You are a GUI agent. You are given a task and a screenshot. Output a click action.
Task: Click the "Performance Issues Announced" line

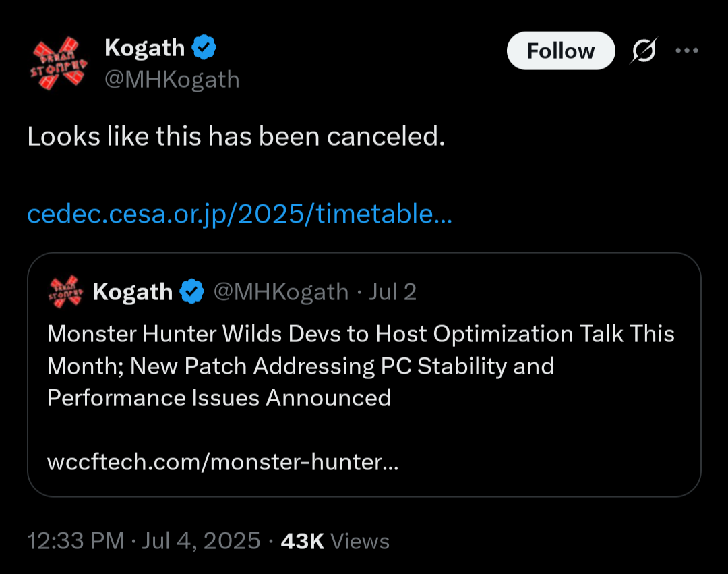pyautogui.click(x=218, y=398)
